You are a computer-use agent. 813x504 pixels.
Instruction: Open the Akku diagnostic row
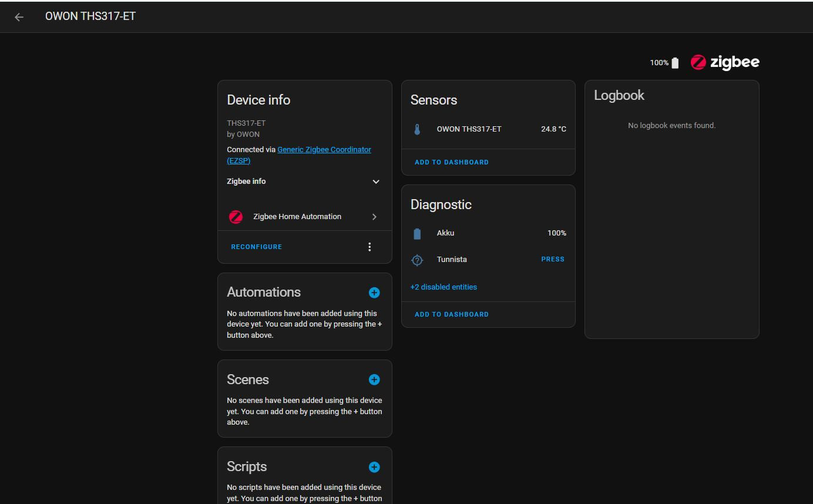(488, 233)
